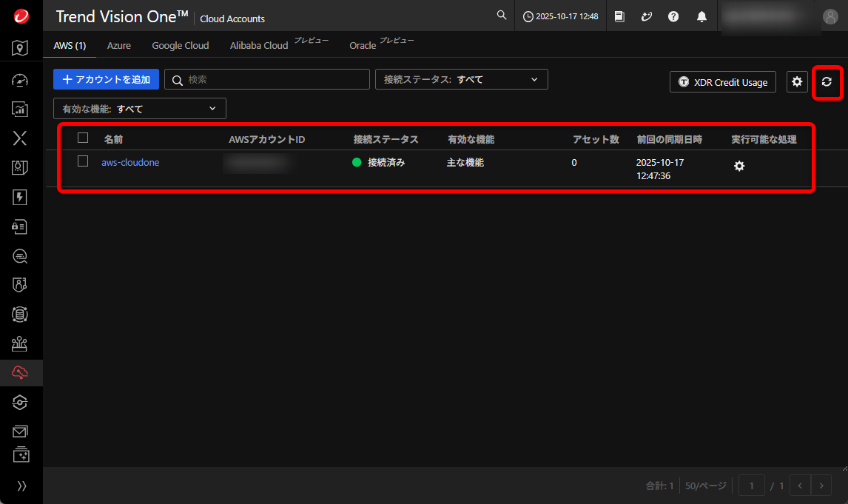The height and width of the screenshot is (504, 848).
Task: Click the AWSアカウントID column header
Action: pyautogui.click(x=267, y=140)
